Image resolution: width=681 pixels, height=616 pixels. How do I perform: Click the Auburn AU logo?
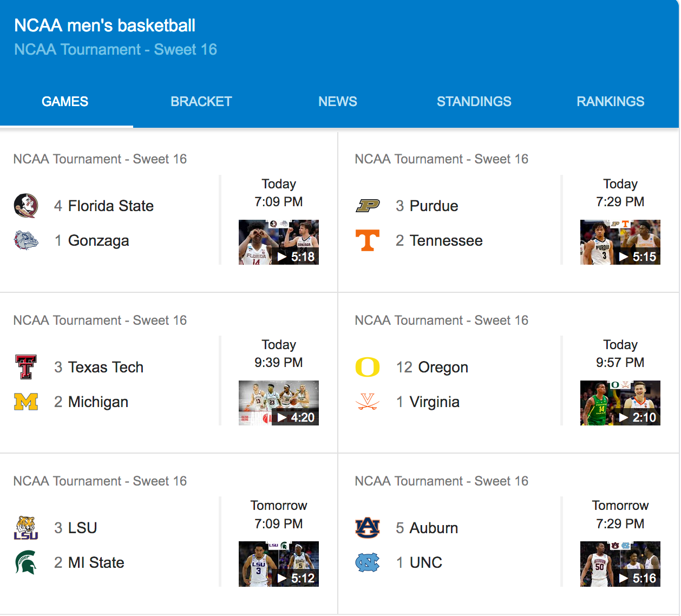pyautogui.click(x=368, y=528)
